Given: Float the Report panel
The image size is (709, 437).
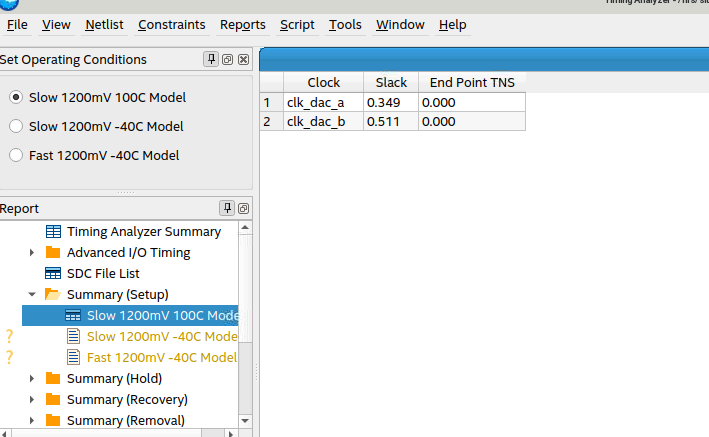Looking at the screenshot, I should pyautogui.click(x=243, y=208).
